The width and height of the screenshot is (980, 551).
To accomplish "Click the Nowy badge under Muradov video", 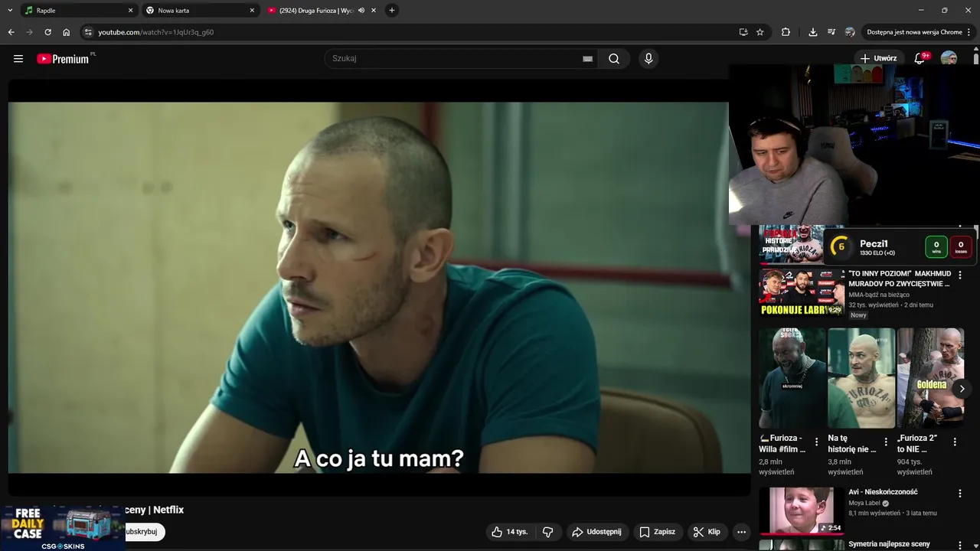I will coord(858,315).
